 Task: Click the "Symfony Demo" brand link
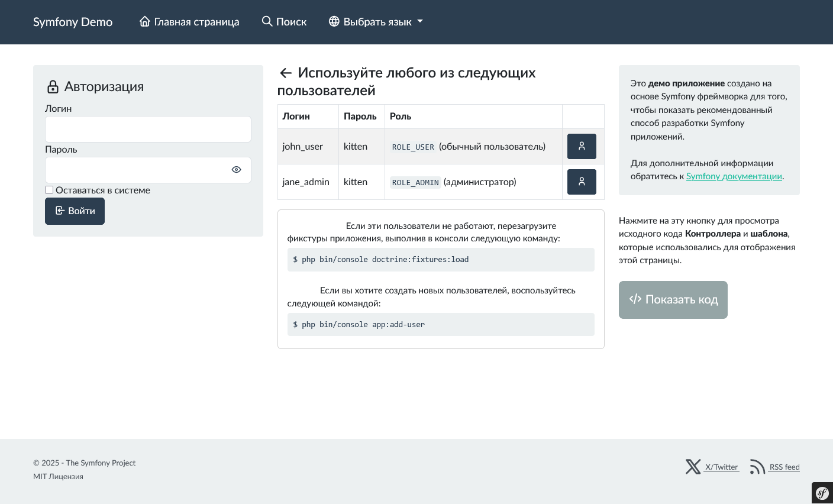[x=73, y=22]
